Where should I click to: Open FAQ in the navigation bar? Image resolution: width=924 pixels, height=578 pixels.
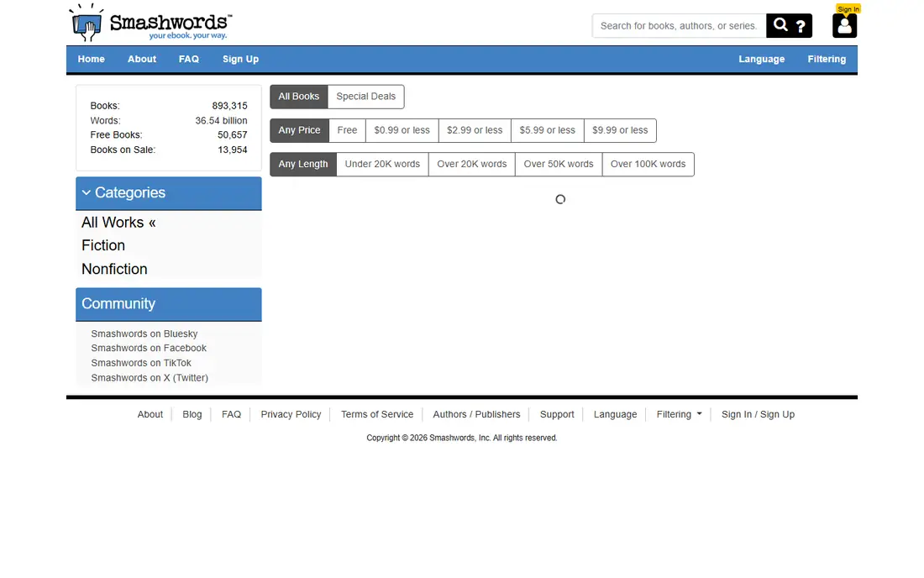(188, 59)
